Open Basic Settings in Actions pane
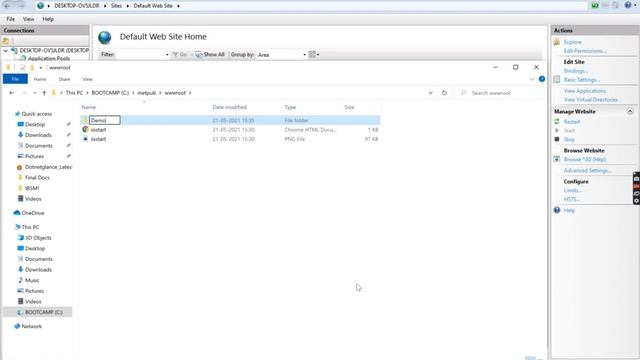This screenshot has width=640, height=360. [x=582, y=80]
